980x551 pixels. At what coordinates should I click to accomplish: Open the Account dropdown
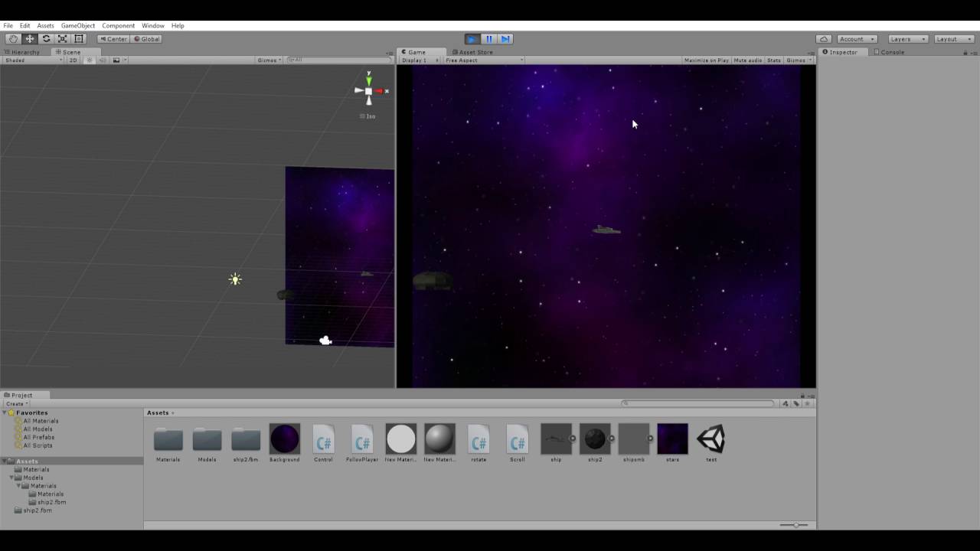pyautogui.click(x=857, y=39)
